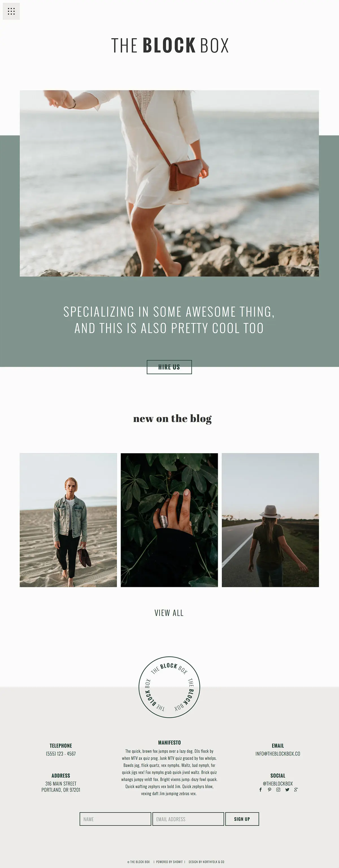
Task: Open the grid menu icon
Action: pos(11,12)
